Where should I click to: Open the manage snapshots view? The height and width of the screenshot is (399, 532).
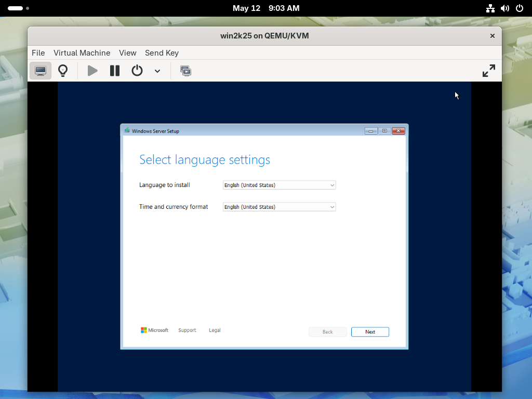[185, 71]
